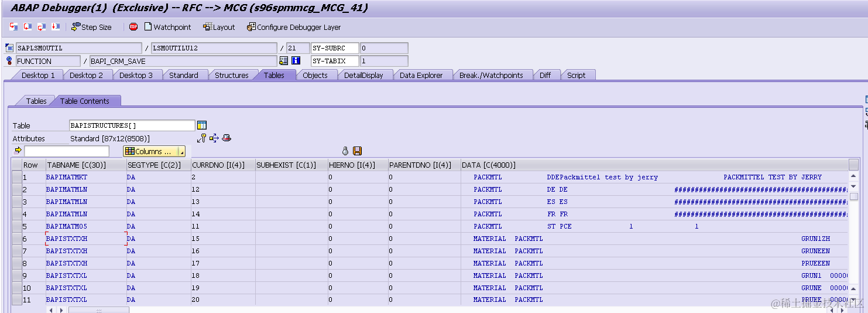The image size is (868, 313).
Task: Click the small services icon above the table
Action: coord(345,151)
